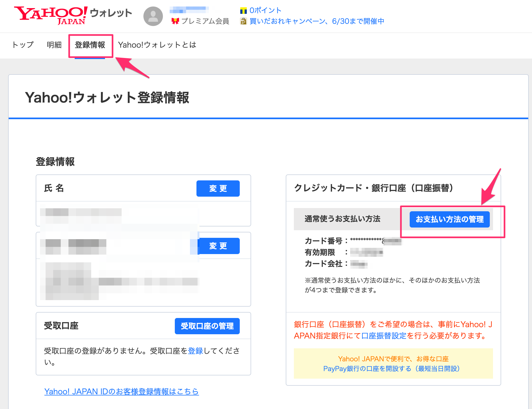Open Yahoo! JAPAN IDのお客様登録情報はこちら link
The width and height of the screenshot is (532, 409).
pos(121,391)
